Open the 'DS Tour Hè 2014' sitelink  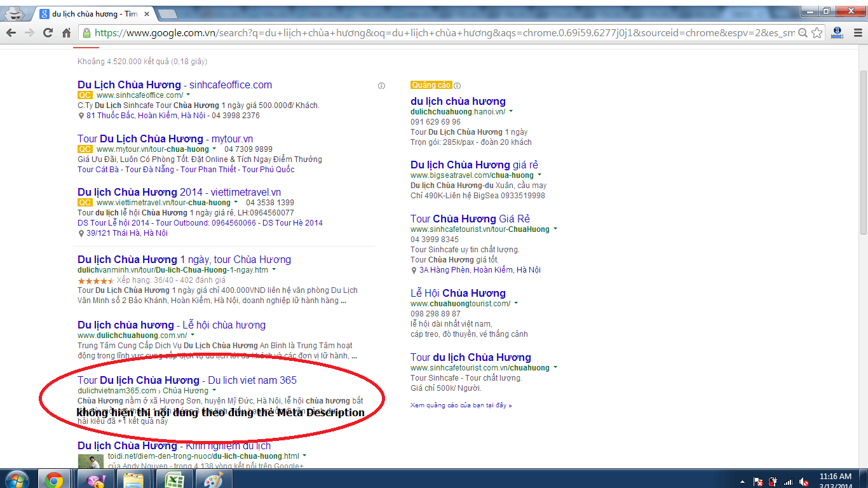pyautogui.click(x=293, y=222)
